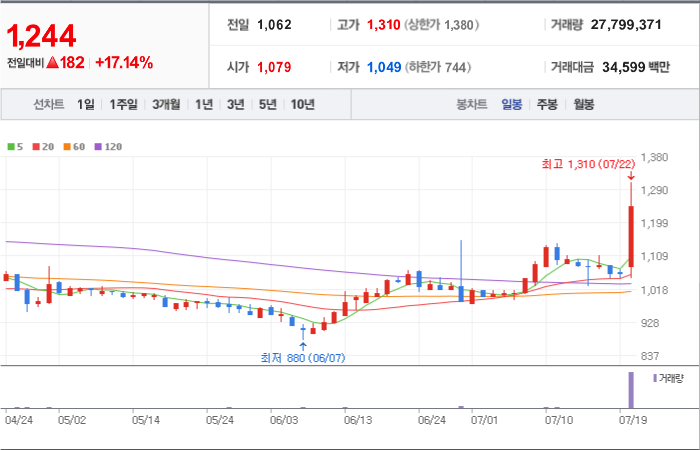
Task: Choose the 1년 line chart range
Action: coord(204,104)
